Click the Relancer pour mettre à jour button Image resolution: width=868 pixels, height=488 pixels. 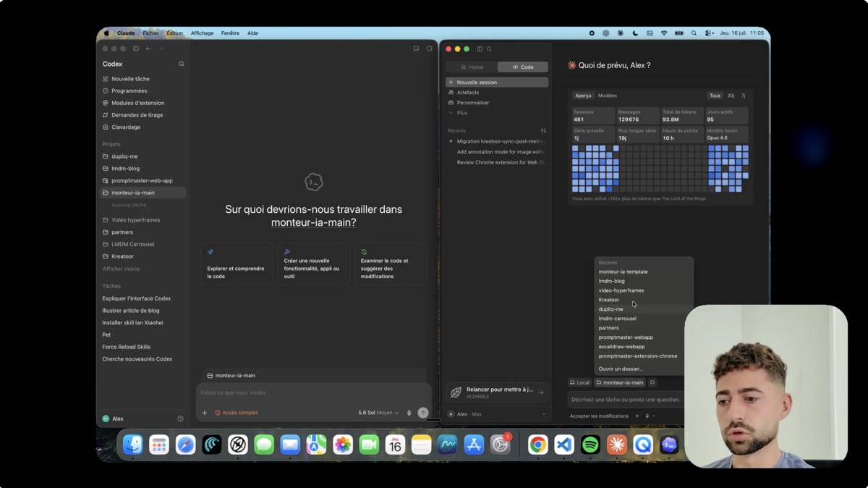click(x=497, y=392)
